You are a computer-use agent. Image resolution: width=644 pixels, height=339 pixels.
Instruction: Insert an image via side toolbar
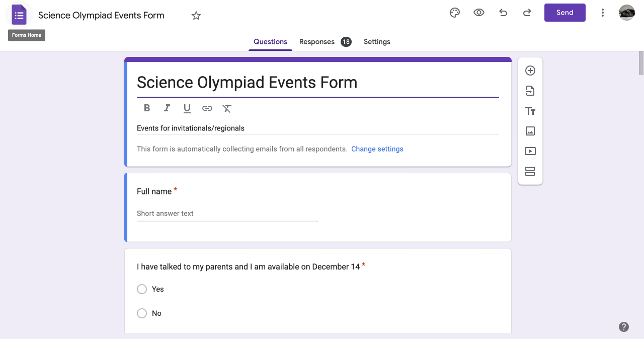point(530,131)
